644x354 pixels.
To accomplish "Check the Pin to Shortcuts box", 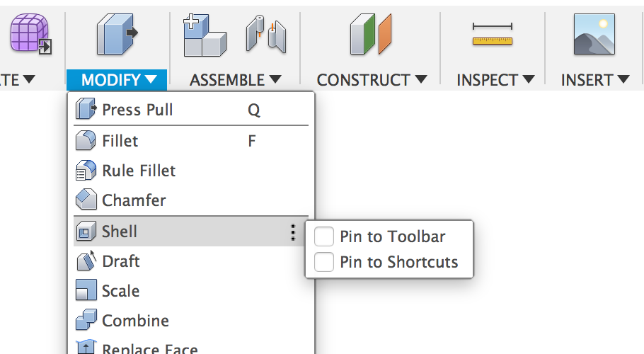I will 324,262.
